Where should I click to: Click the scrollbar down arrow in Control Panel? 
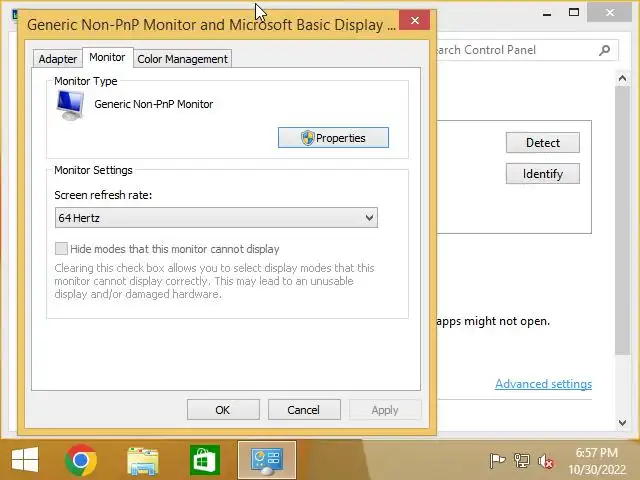622,423
